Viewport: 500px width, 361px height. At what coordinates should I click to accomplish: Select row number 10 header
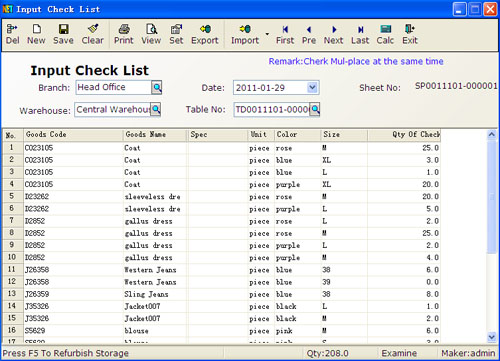coord(12,257)
